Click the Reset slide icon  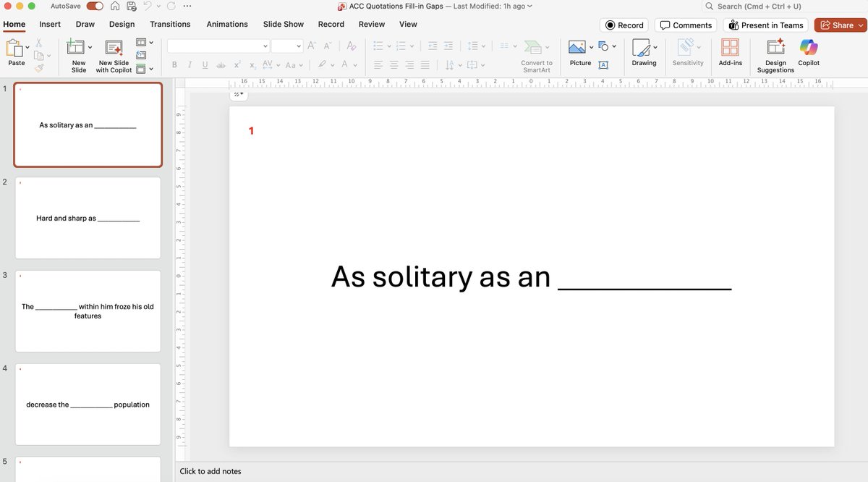click(x=141, y=56)
